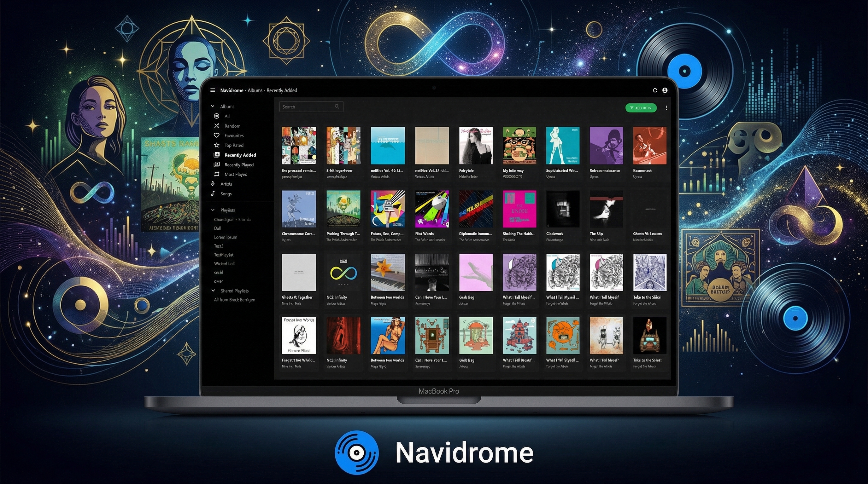868x484 pixels.
Task: Click the Songs music note icon
Action: tap(213, 193)
